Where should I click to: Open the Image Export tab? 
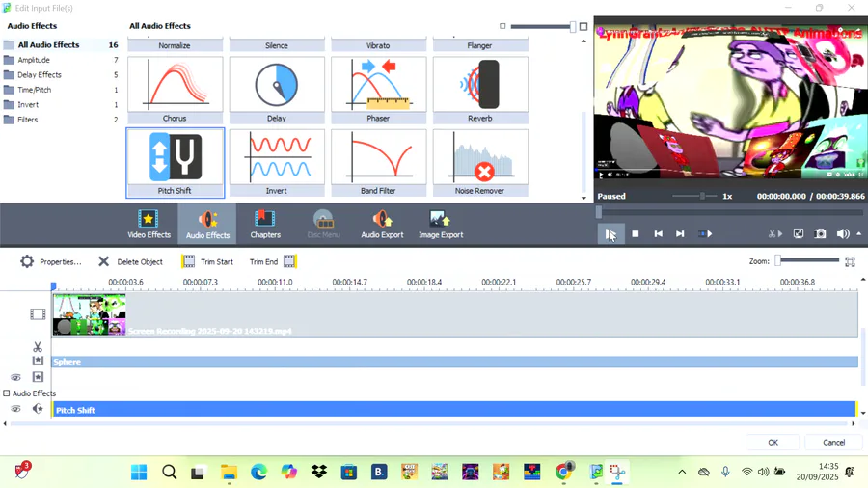[441, 224]
